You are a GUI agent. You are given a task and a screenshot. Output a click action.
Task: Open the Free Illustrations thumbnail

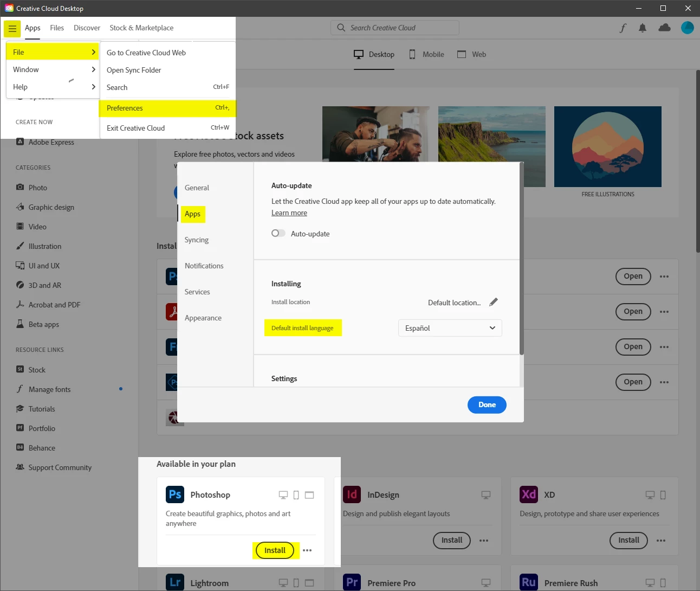pyautogui.click(x=608, y=147)
